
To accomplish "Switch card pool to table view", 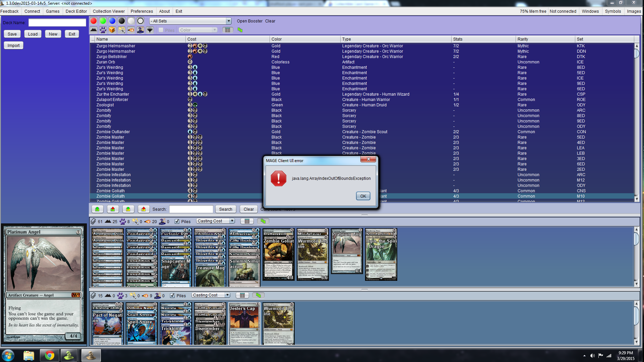I will pos(228,30).
